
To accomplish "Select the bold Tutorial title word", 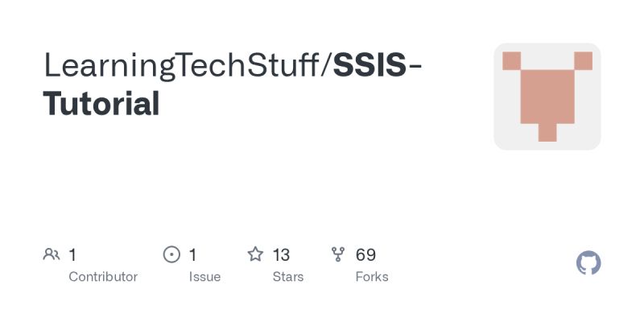I will [x=101, y=104].
